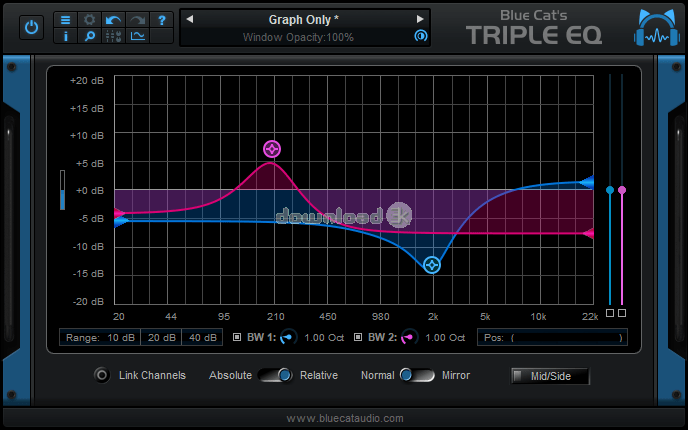This screenshot has width=688, height=430.
Task: Open the settings gear icon
Action: pyautogui.click(x=90, y=20)
